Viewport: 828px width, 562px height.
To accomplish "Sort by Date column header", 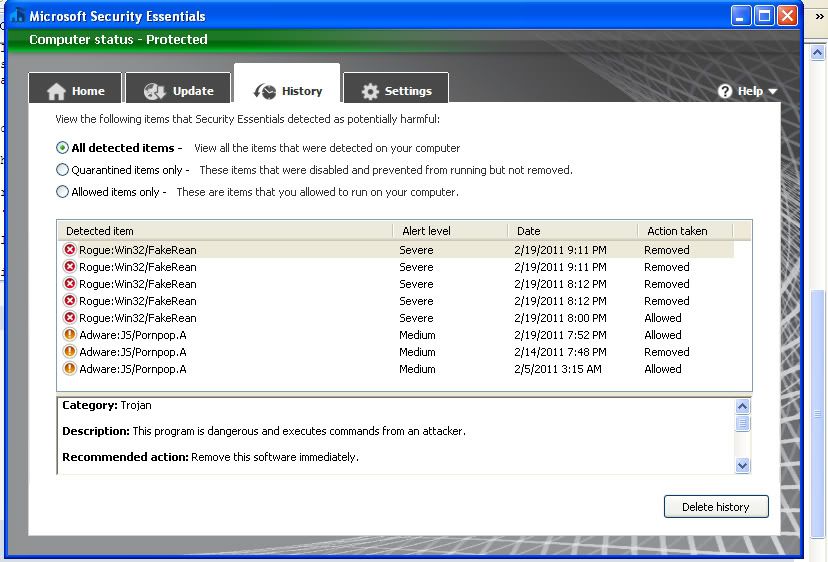I will [573, 231].
